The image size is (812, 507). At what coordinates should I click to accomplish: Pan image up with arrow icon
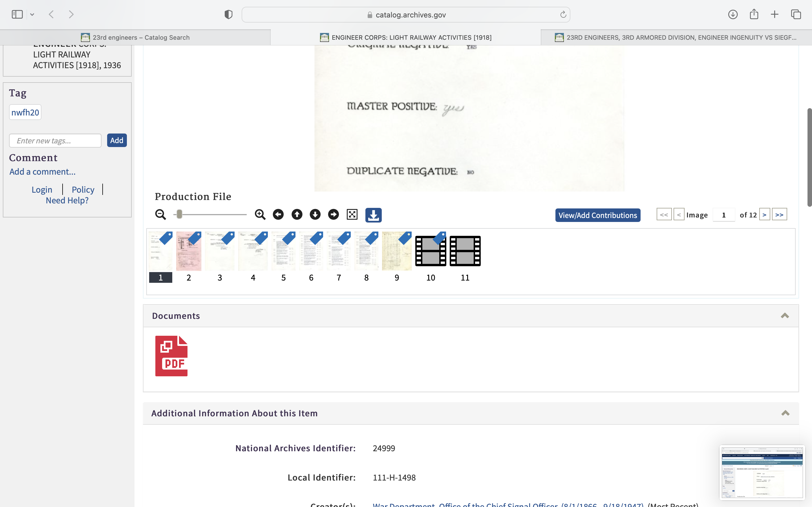pos(297,215)
